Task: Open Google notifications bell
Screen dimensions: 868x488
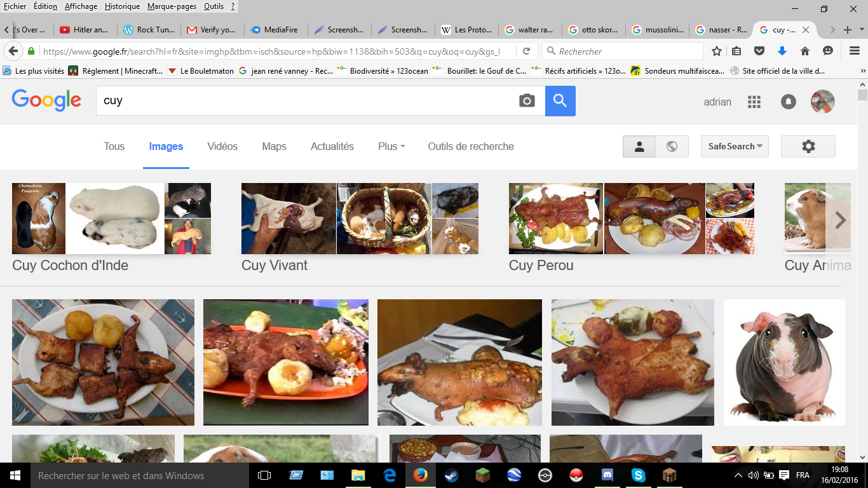Action: 788,102
